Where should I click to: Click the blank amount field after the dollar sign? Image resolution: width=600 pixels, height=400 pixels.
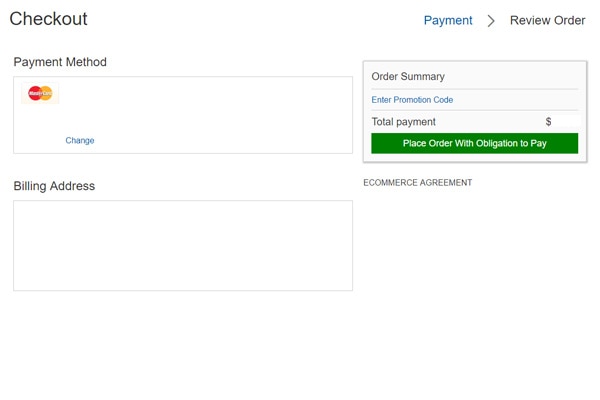point(566,122)
